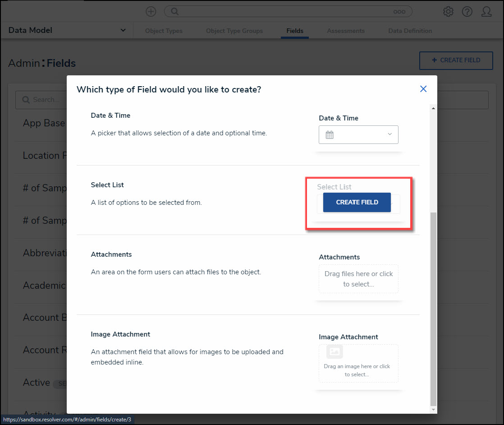Click the calendar icon in Date & Time preview
This screenshot has height=425, width=504.
[x=330, y=134]
